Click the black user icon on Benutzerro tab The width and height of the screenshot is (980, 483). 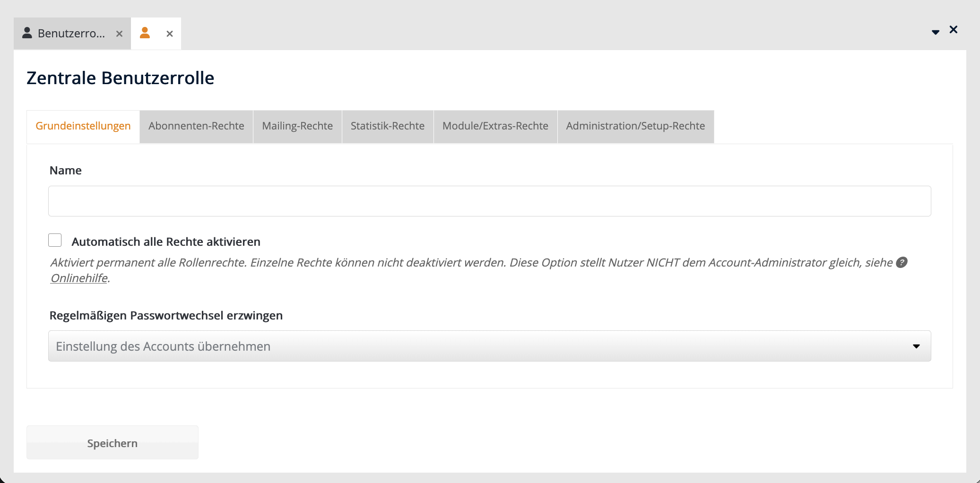pos(27,33)
